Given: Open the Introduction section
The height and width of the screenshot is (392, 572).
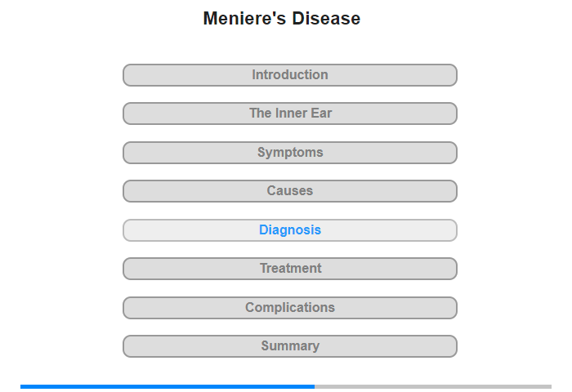Looking at the screenshot, I should [x=289, y=75].
